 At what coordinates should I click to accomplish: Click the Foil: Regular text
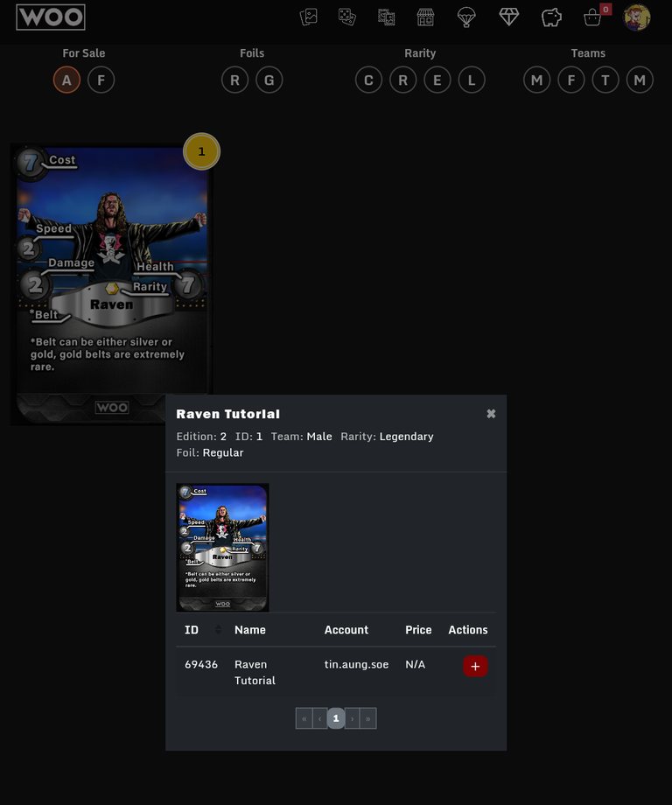[210, 453]
